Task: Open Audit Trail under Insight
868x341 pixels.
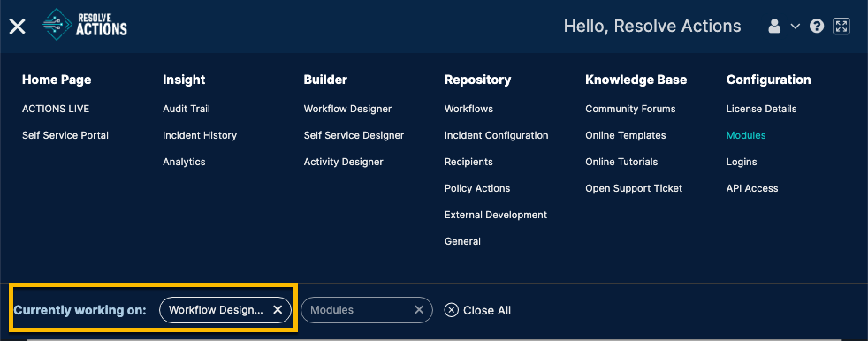Action: click(x=186, y=109)
